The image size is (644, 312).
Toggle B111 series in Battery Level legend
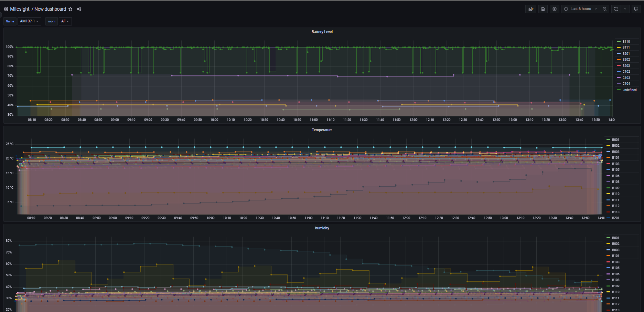pyautogui.click(x=626, y=48)
